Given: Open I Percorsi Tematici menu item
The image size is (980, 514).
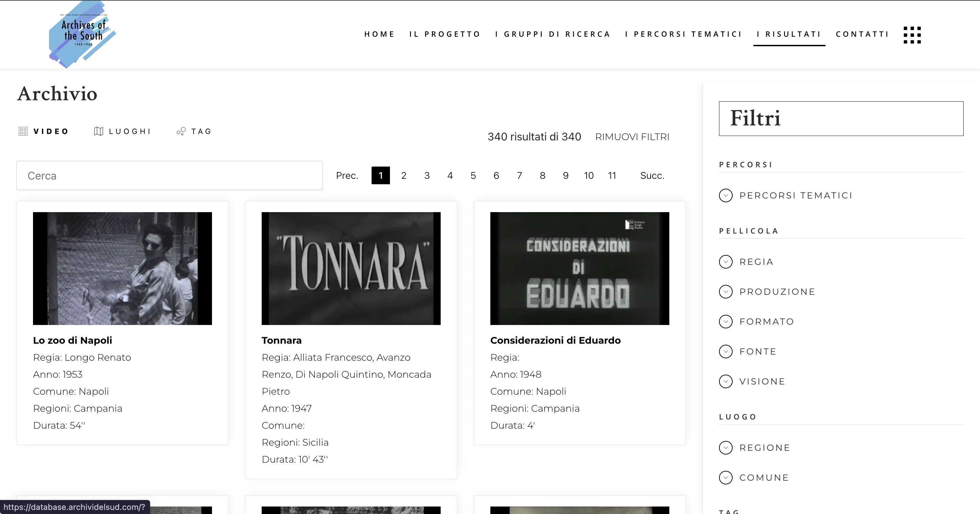Looking at the screenshot, I should [683, 34].
